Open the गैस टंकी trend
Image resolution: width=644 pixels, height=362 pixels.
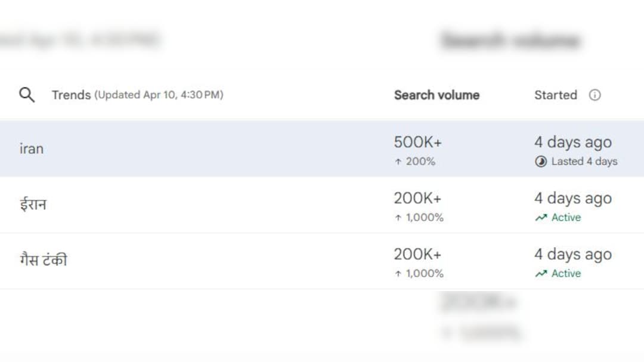pos(43,260)
